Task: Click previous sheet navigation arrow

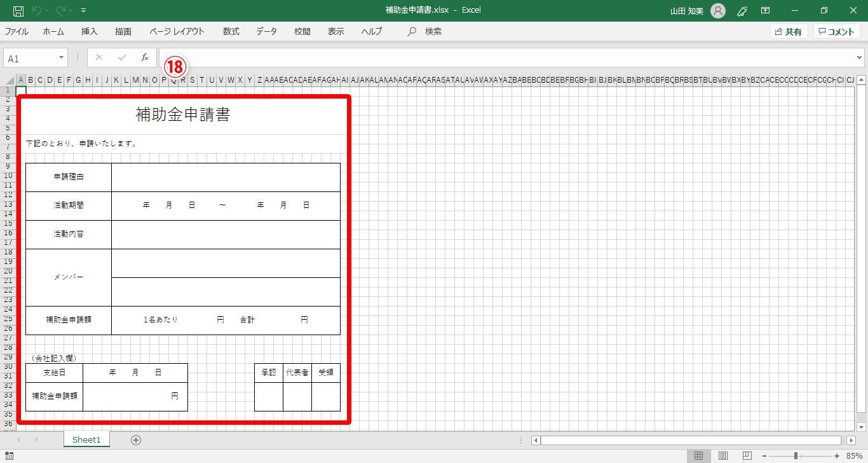Action: click(x=18, y=439)
